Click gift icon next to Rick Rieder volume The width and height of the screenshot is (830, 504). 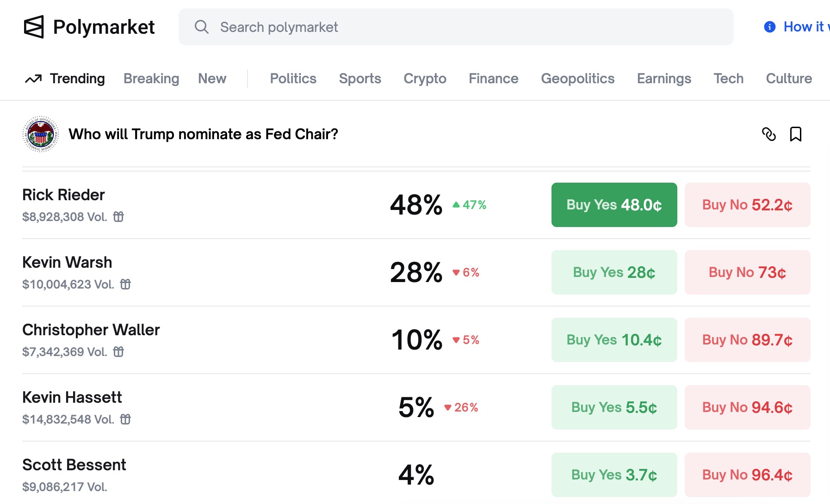tap(119, 217)
